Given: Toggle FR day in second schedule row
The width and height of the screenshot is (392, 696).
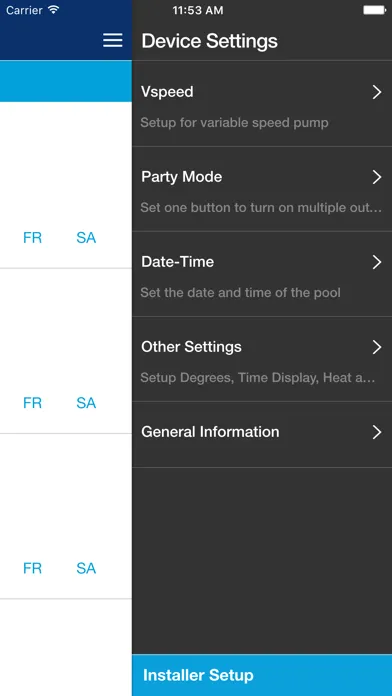Looking at the screenshot, I should click(x=32, y=403).
